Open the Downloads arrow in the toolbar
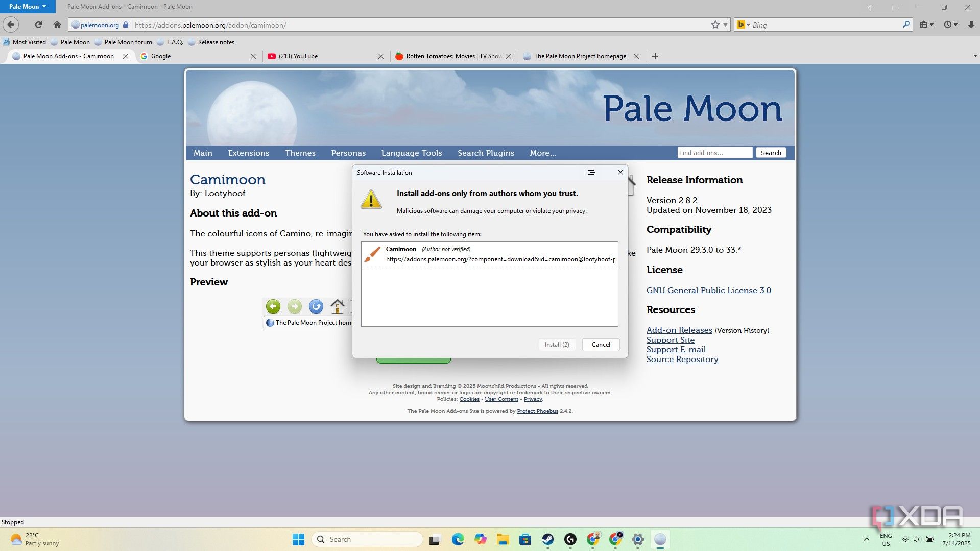The image size is (980, 551). (971, 25)
